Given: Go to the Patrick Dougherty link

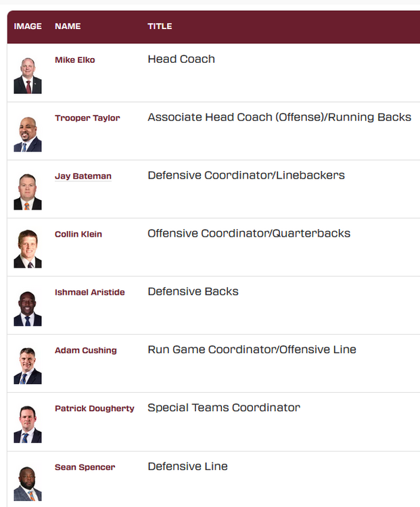Looking at the screenshot, I should click(95, 409).
